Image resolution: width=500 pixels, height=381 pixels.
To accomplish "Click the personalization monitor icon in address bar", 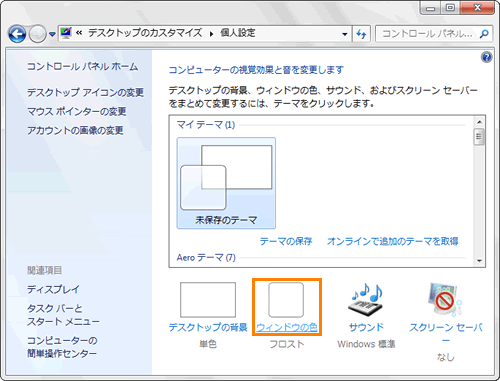I will point(66,33).
